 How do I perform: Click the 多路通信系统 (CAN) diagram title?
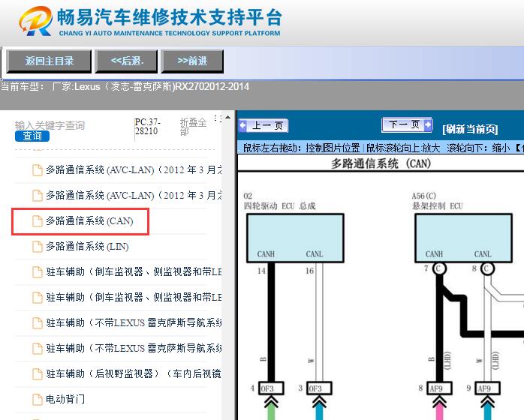381,163
